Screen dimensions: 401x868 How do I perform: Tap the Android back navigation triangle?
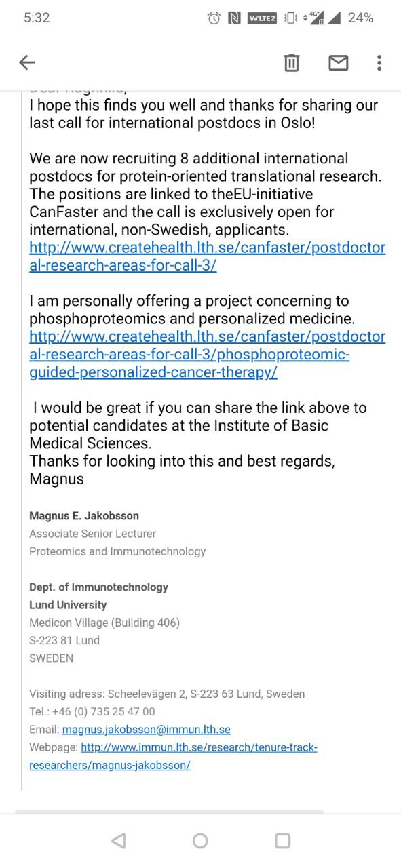click(118, 841)
